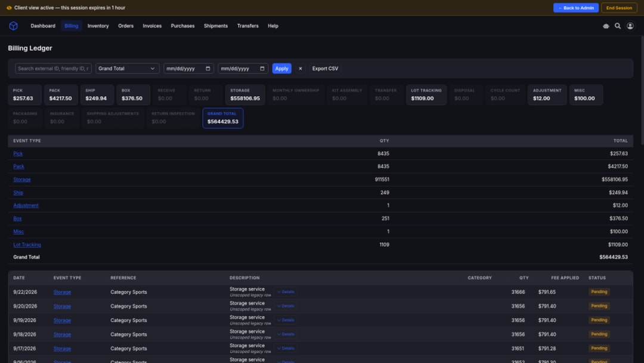Viewport: 644px width, 363px height.
Task: Open the Transfers page
Action: coord(247,26)
